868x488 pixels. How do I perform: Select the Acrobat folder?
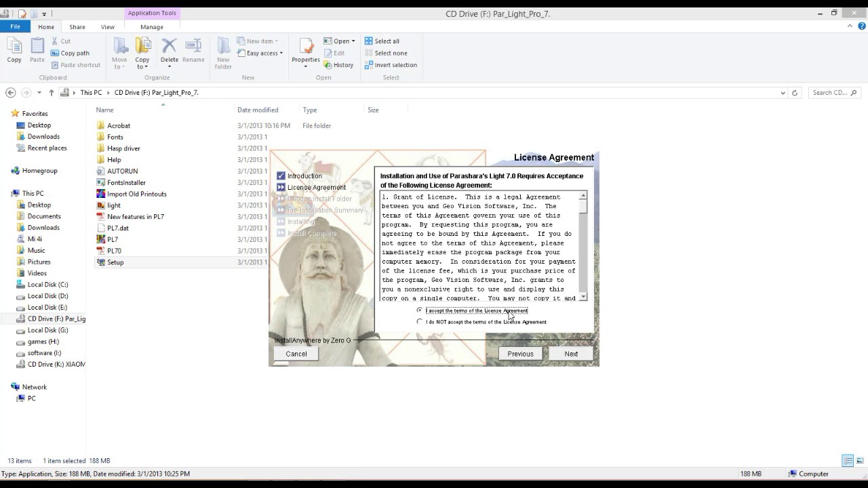(119, 125)
